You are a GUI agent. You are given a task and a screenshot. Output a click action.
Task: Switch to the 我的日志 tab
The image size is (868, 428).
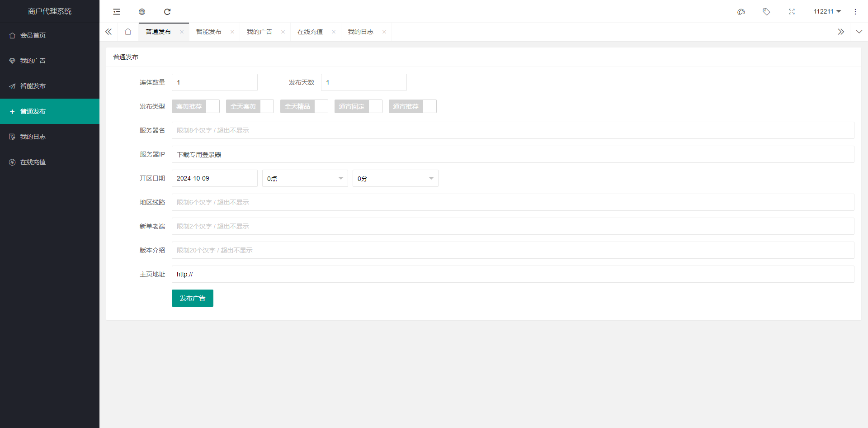pos(361,32)
